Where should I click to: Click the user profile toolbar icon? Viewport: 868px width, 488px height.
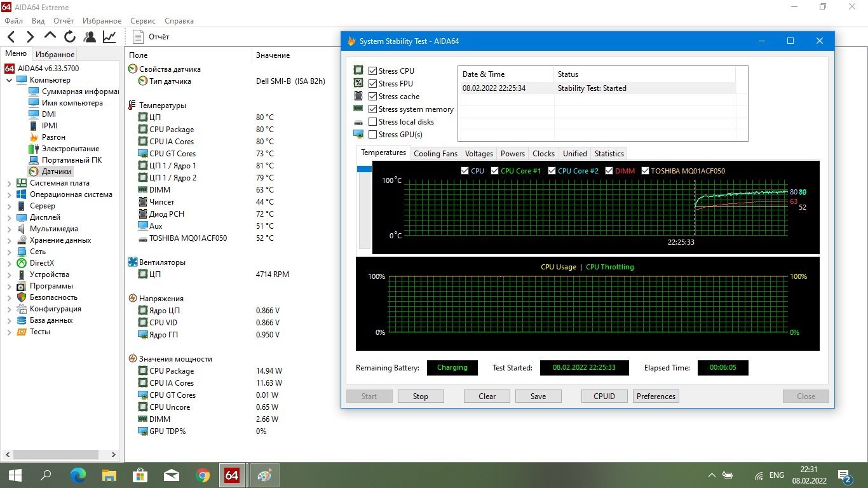90,37
